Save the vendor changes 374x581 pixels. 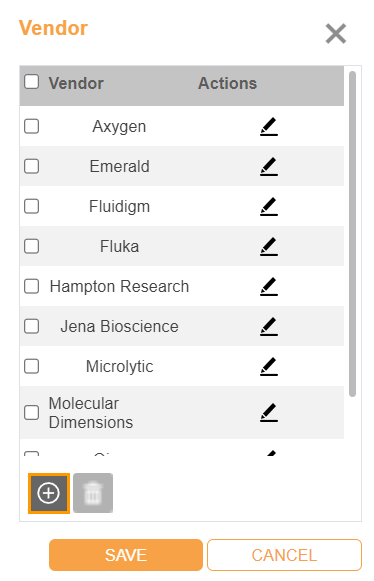[126, 555]
